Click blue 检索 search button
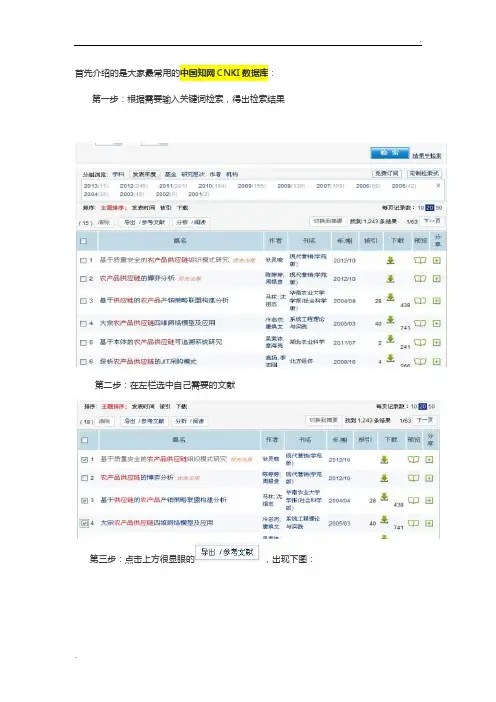 click(x=389, y=153)
